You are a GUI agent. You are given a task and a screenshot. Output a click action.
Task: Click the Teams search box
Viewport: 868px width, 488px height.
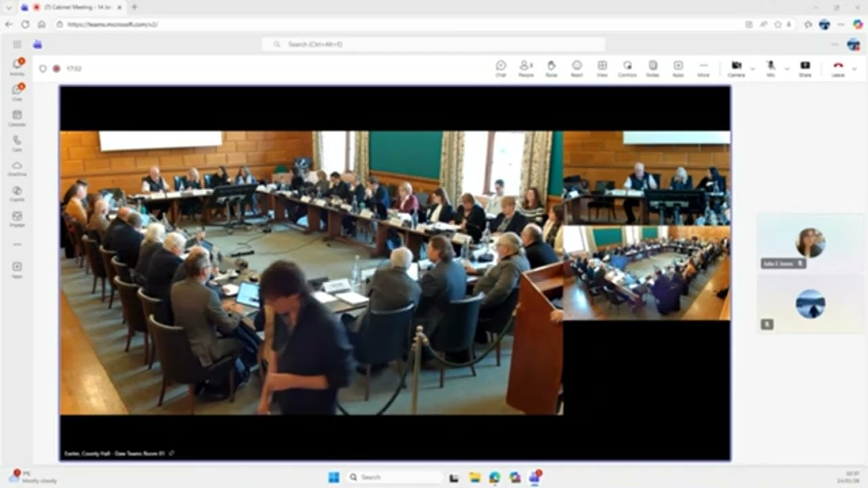[x=434, y=44]
